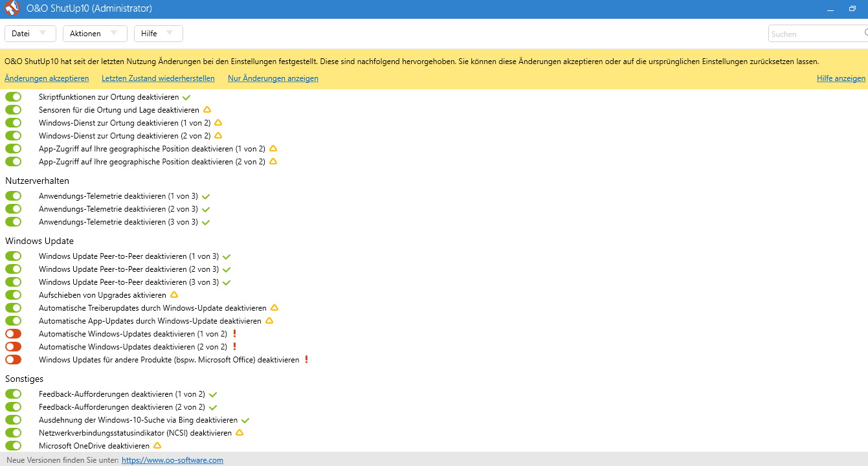
Task: Click Hilfe anzeigen link
Action: (x=841, y=78)
